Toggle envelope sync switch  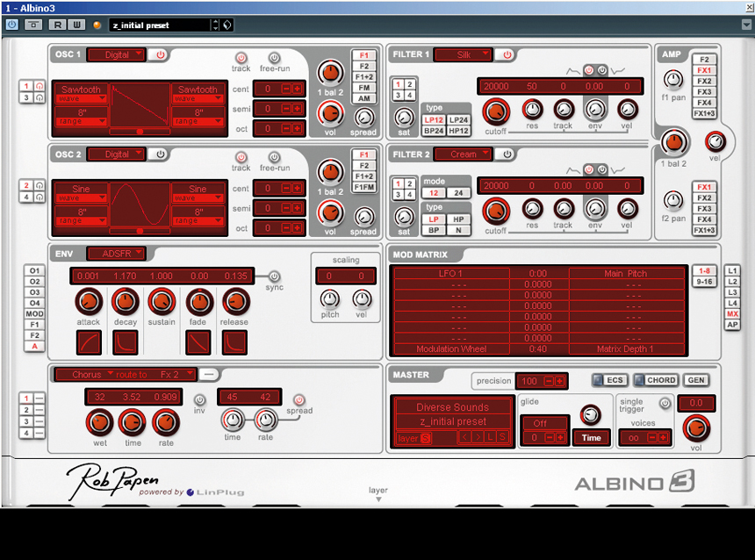pos(274,276)
